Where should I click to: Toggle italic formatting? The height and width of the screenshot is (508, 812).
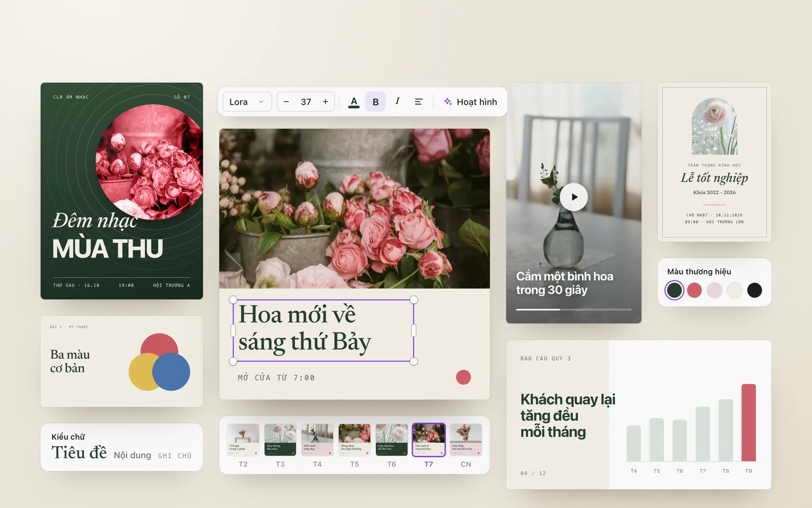pos(397,101)
